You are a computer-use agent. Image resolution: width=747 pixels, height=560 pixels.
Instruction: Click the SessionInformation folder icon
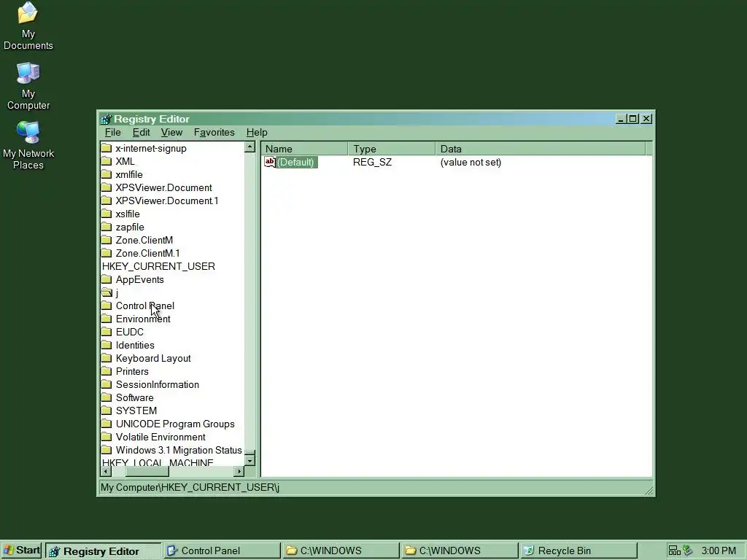coord(107,384)
